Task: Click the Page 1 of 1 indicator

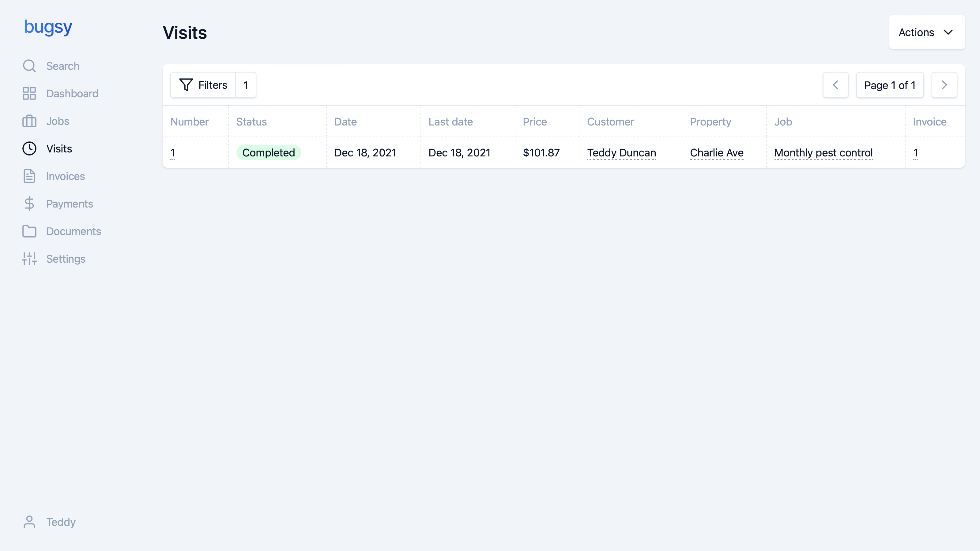Action: point(889,85)
